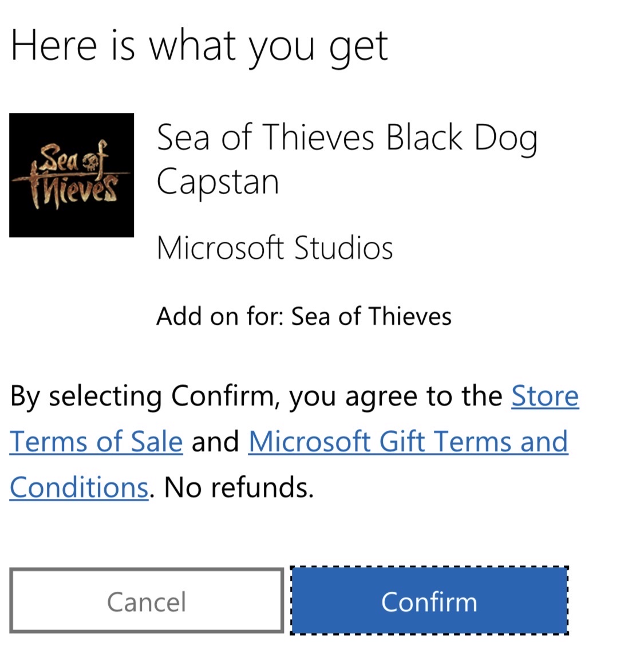Click the Microsoft Studios publisher name

point(275,247)
